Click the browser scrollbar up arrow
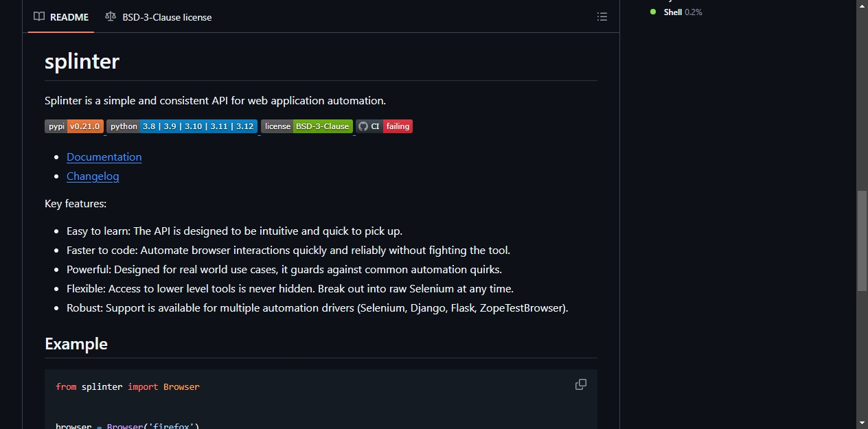 coord(862,5)
